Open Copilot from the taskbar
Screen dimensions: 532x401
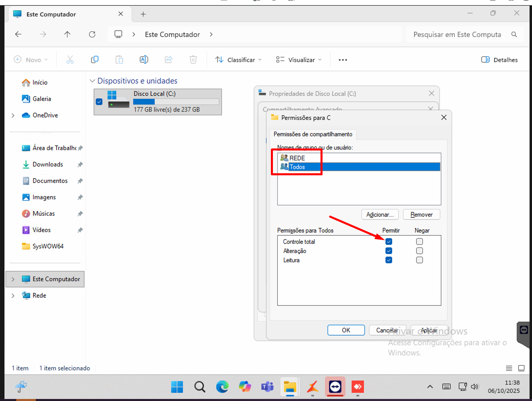click(x=245, y=387)
